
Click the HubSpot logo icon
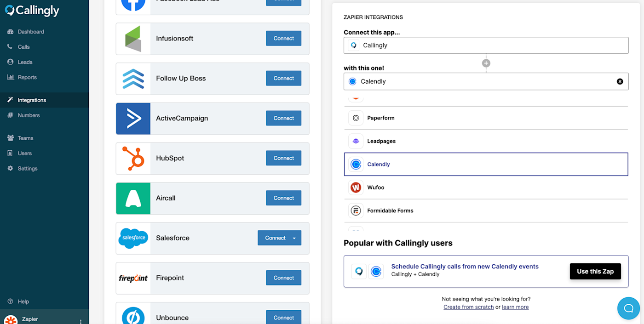(x=133, y=158)
